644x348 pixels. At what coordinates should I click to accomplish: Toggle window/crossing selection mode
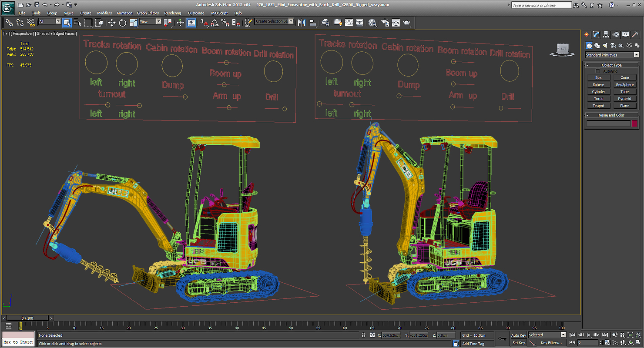(100, 23)
